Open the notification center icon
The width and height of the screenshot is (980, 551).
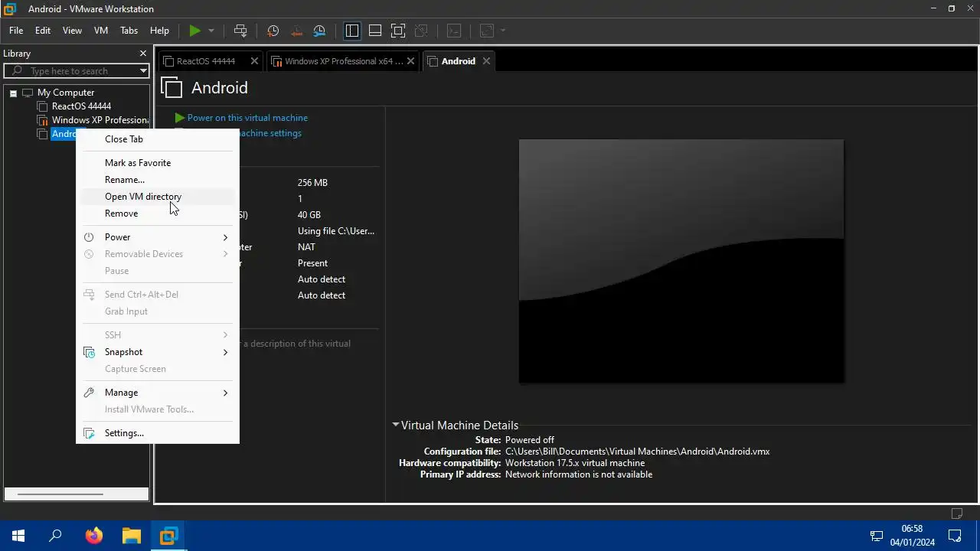pyautogui.click(x=955, y=536)
